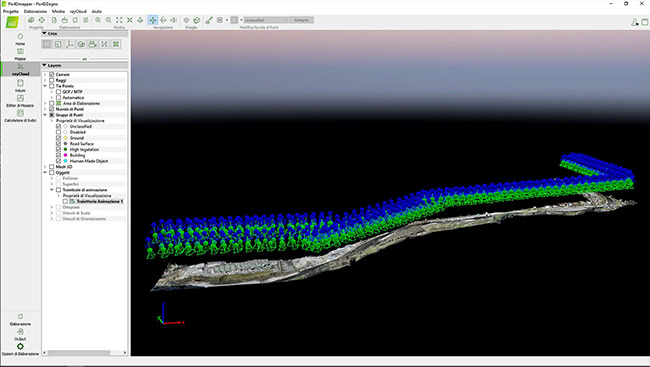Click the zoom in magnifier icon
Viewport: 650px width, 367px height.
click(x=98, y=20)
